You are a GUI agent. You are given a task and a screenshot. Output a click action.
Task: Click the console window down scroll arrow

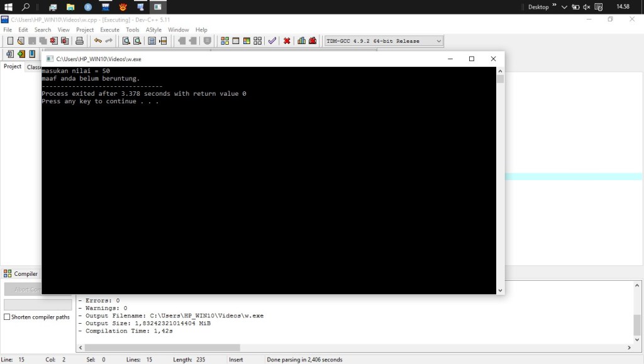coord(501,290)
